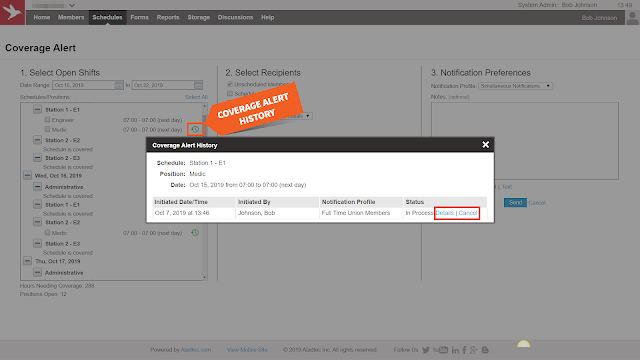Open Aladtec Twitter page in footer

426,350
